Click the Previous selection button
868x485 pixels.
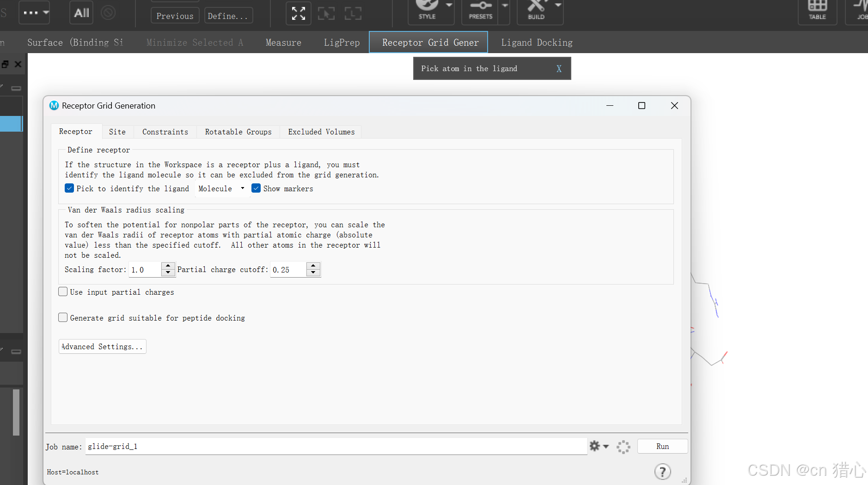[x=175, y=16]
